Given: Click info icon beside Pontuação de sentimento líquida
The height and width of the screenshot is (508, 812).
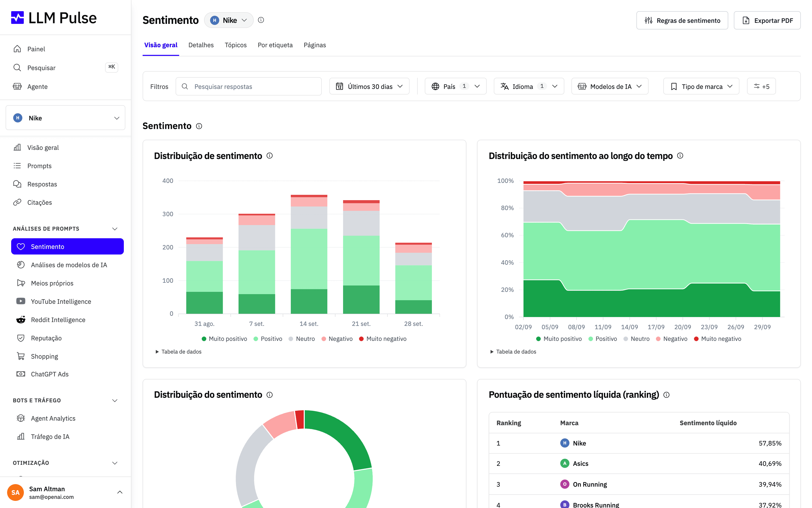Looking at the screenshot, I should click(x=666, y=395).
